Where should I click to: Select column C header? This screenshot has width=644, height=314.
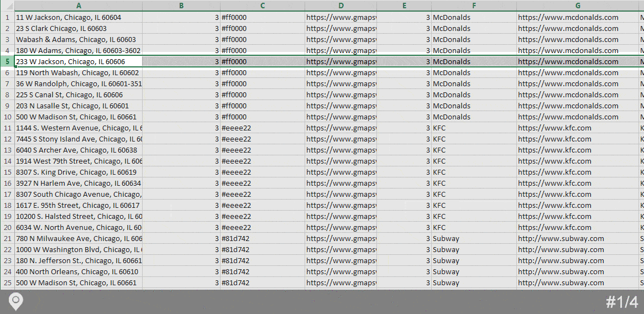pos(263,6)
